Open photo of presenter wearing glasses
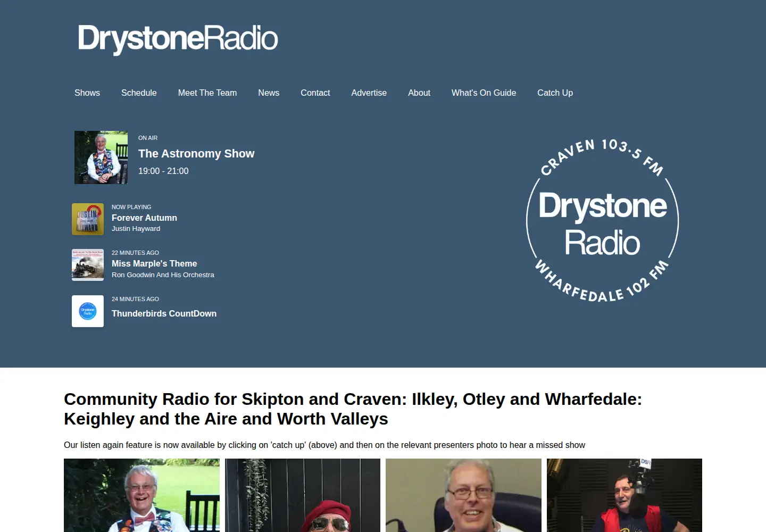Image resolution: width=766 pixels, height=532 pixels. click(463, 495)
